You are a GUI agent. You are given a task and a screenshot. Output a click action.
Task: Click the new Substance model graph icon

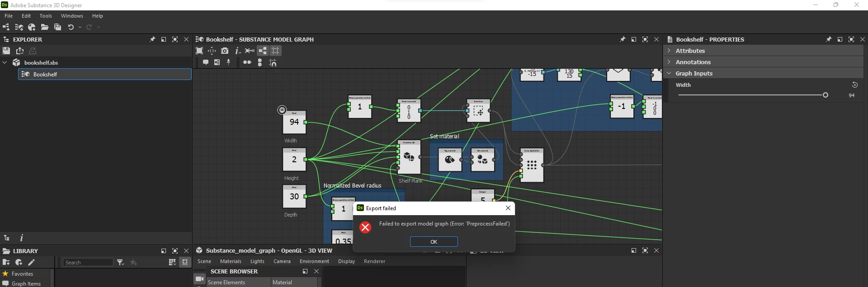click(19, 27)
